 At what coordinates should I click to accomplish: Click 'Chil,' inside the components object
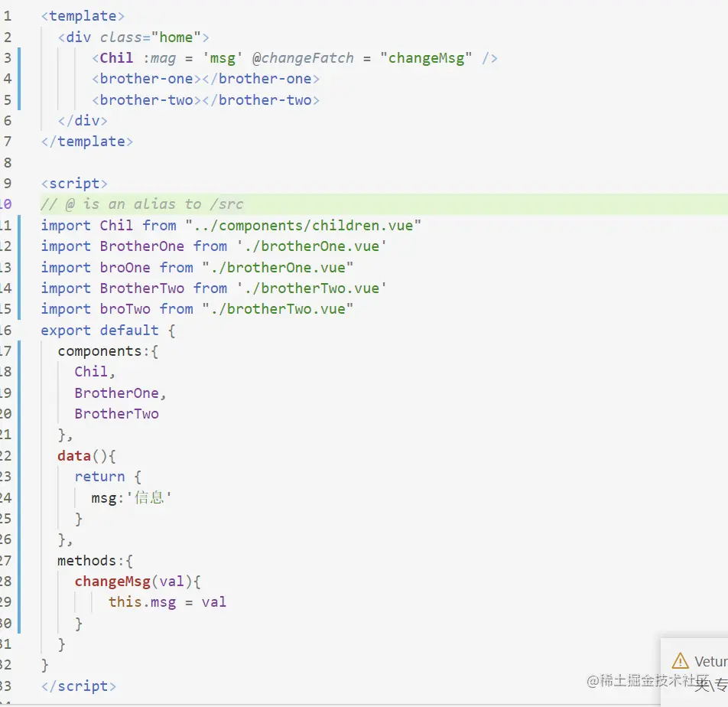pyautogui.click(x=95, y=372)
